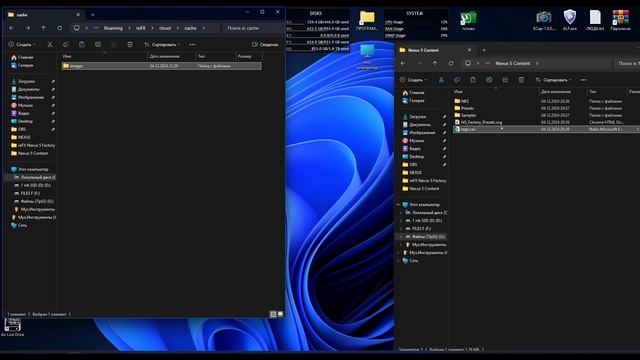
Task: Expand Сеть in Nexus 5 Content sidebar
Action: pos(398,260)
